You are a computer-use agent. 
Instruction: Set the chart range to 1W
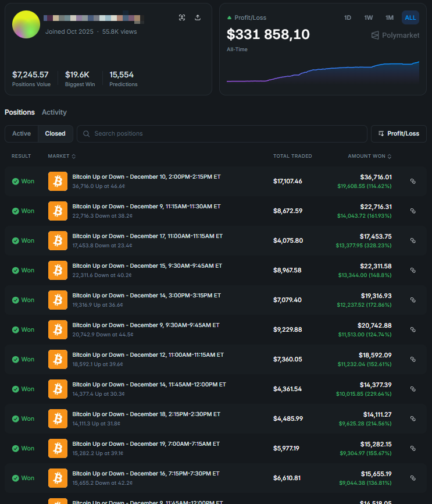pyautogui.click(x=369, y=17)
